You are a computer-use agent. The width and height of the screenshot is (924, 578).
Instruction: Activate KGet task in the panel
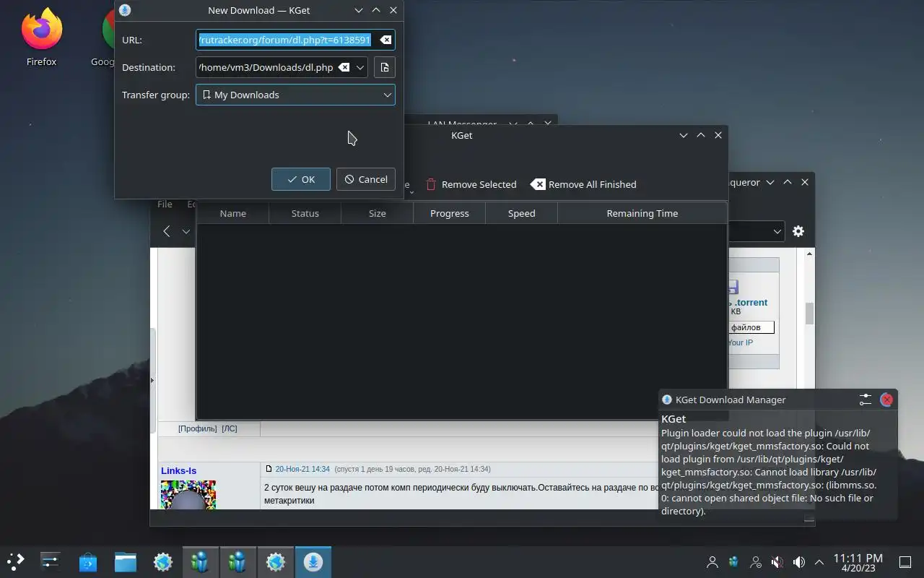click(313, 561)
